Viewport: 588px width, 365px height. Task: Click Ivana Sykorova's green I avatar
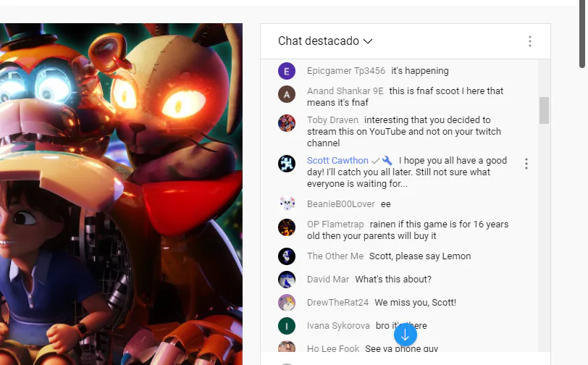point(287,326)
